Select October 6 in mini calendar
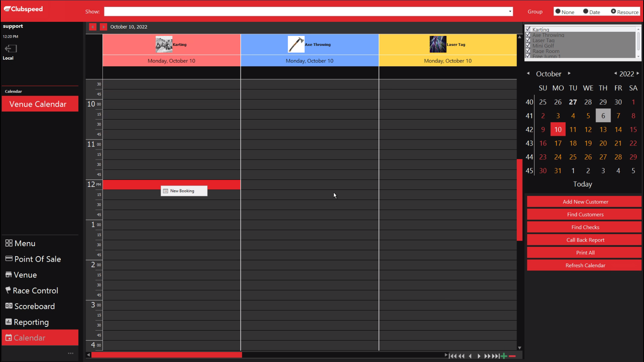 click(x=603, y=116)
